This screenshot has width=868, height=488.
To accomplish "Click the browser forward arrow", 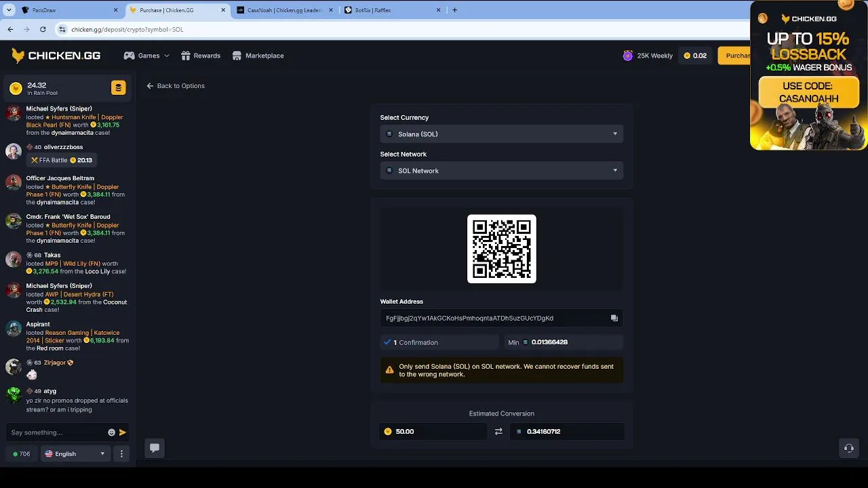I will [26, 29].
